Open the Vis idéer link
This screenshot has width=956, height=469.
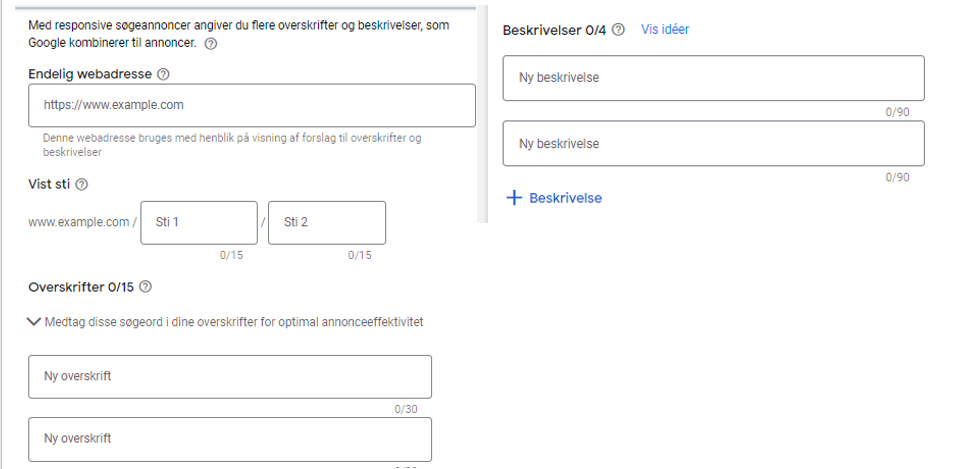click(x=665, y=29)
